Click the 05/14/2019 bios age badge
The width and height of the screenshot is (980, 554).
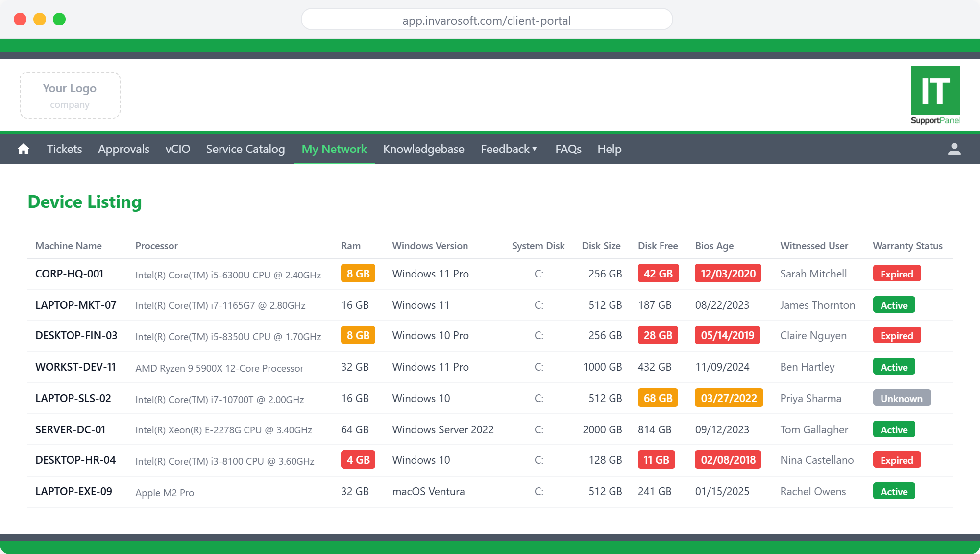(x=728, y=335)
